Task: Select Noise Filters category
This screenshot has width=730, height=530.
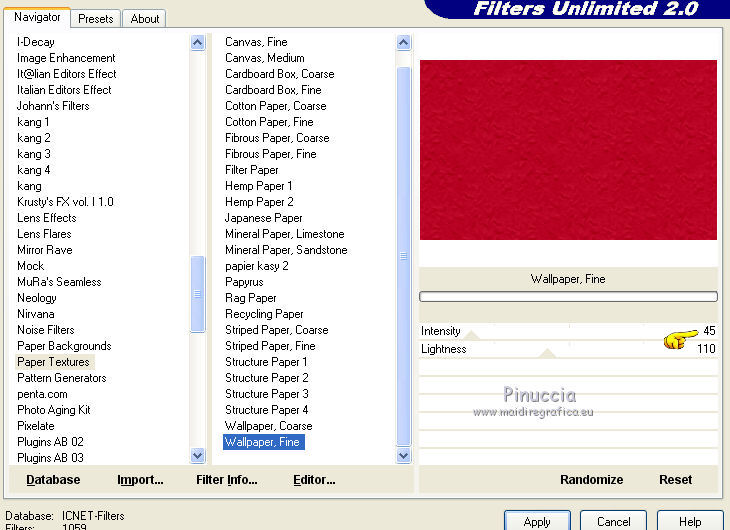Action: point(46,330)
